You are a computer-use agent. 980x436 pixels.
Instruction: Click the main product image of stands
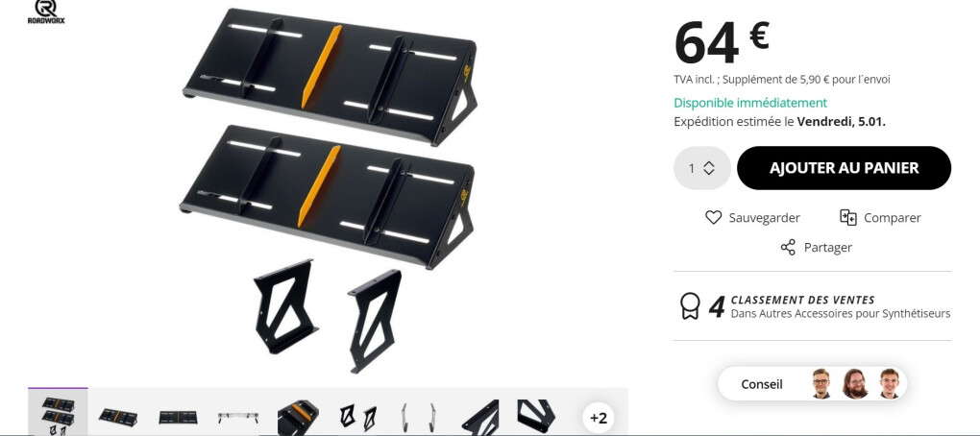pos(330,190)
